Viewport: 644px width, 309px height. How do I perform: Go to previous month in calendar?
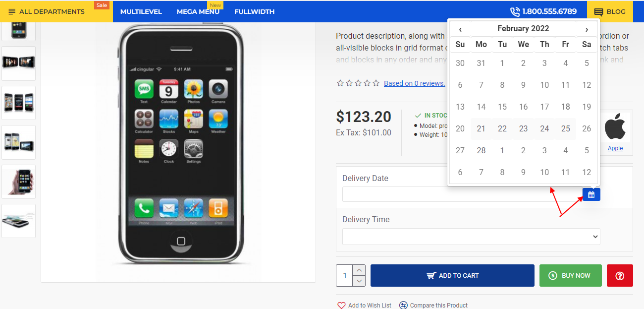click(460, 29)
